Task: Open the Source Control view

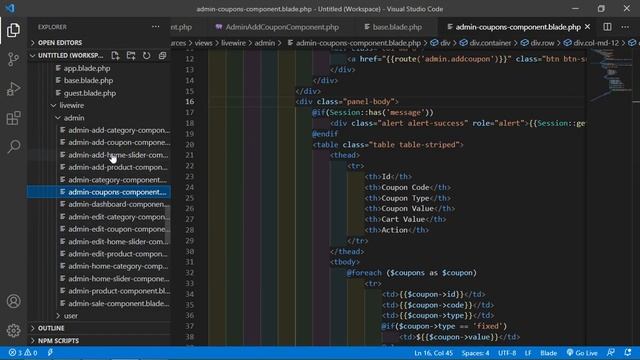Action: (13, 60)
